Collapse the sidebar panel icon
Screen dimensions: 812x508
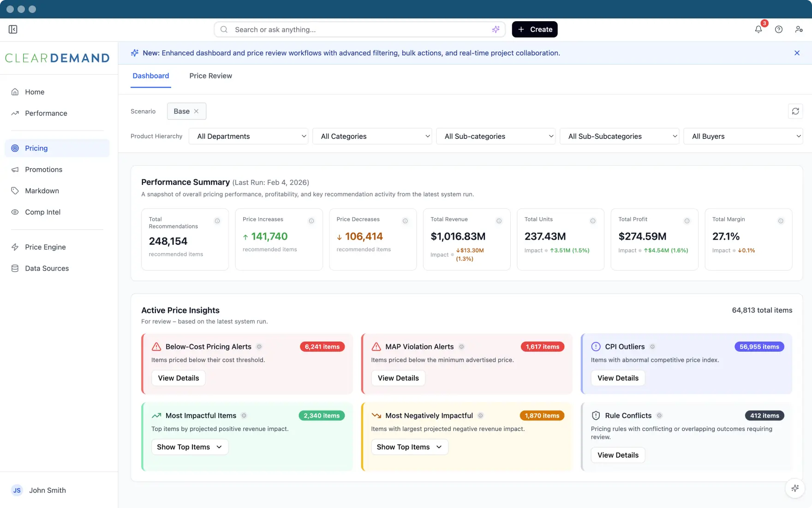click(13, 30)
